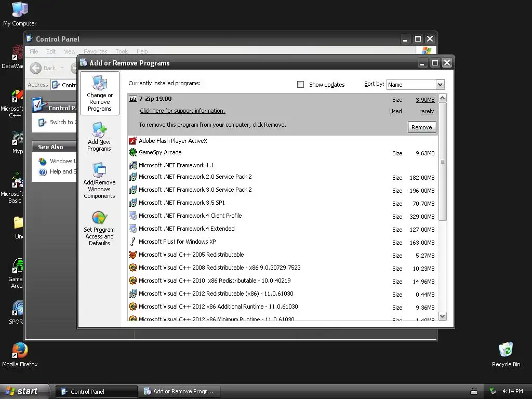The image size is (532, 399).
Task: Click Microsoft Plus! for Windows XP icon
Action: (133, 242)
